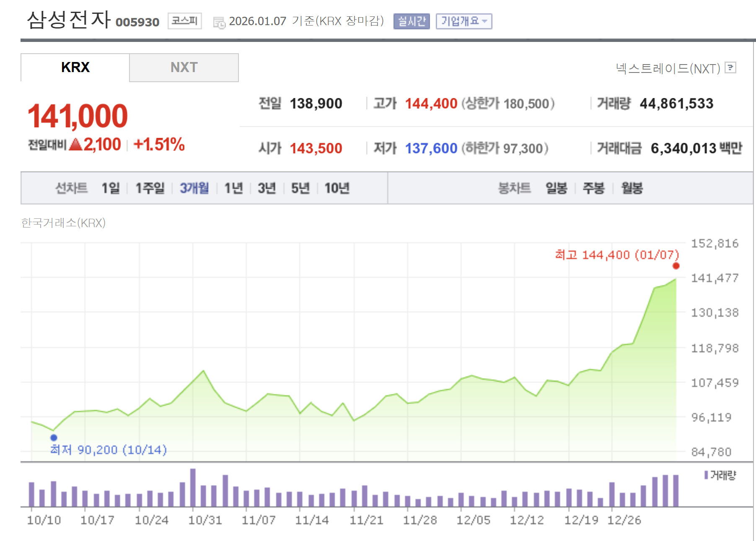Click the 12/26 date label on x-axis

point(624,520)
